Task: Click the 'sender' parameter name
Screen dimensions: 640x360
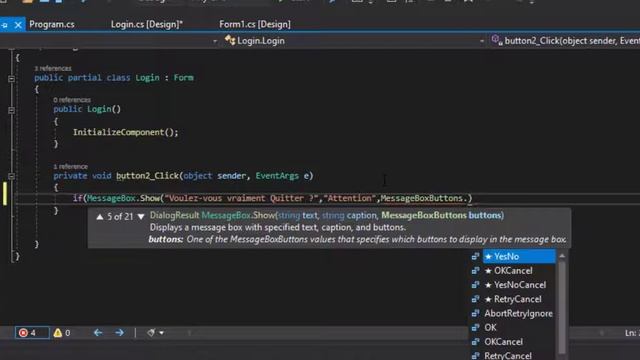Action: pos(231,176)
